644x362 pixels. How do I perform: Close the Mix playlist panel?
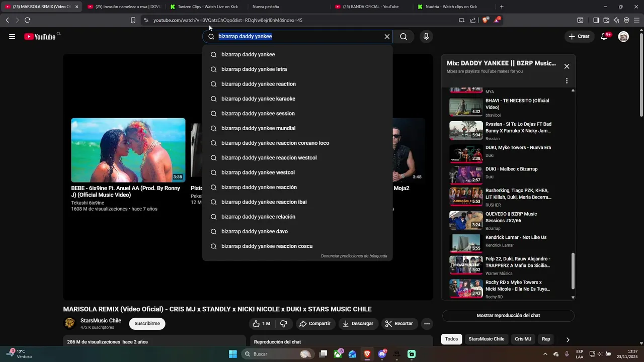[x=567, y=66]
